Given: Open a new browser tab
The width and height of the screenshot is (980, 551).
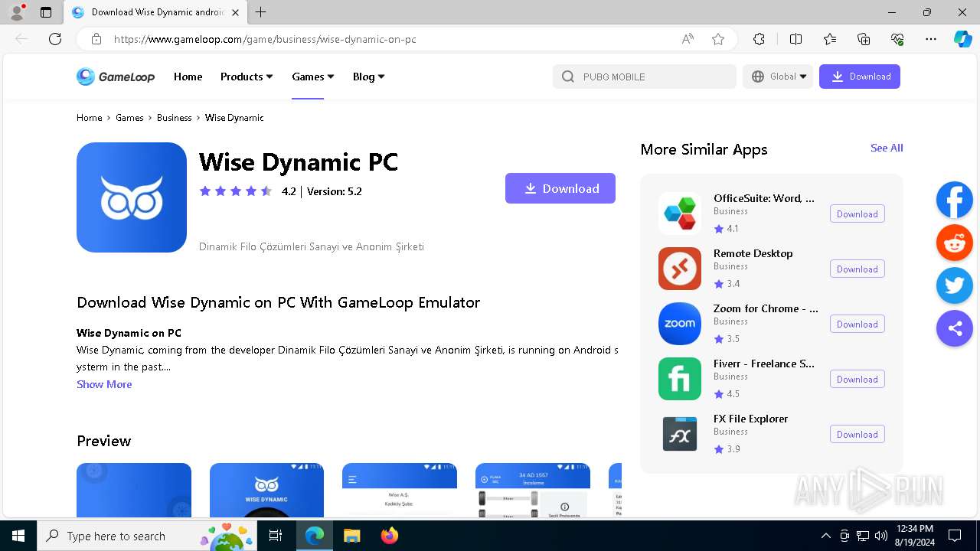Looking at the screenshot, I should coord(261,12).
